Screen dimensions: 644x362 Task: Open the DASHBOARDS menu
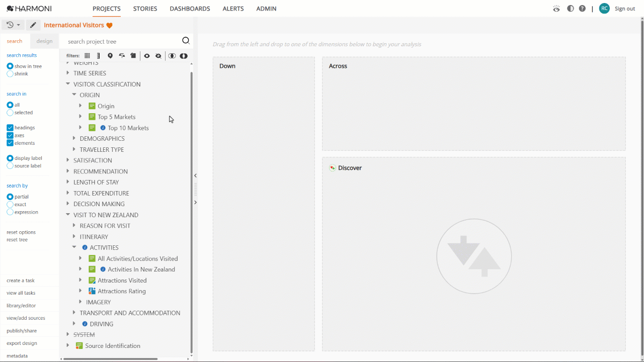[190, 9]
